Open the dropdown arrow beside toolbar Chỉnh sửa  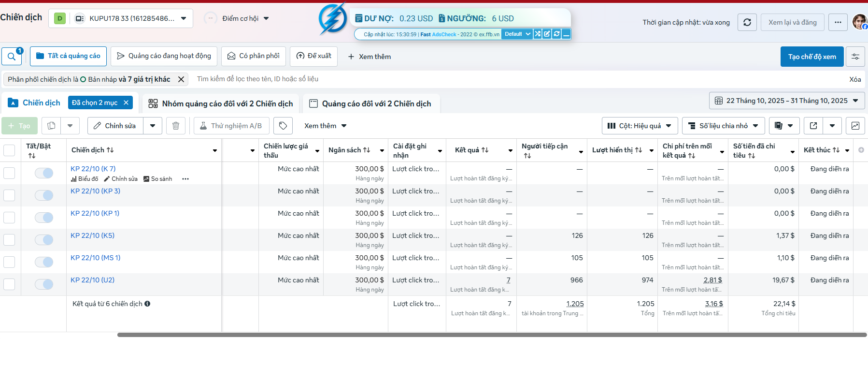(153, 126)
